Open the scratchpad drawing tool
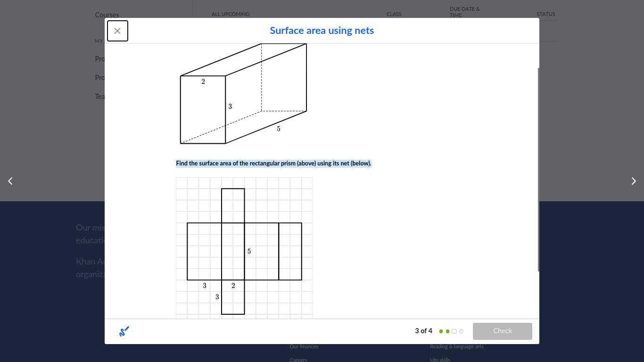The image size is (644, 362). pyautogui.click(x=124, y=331)
